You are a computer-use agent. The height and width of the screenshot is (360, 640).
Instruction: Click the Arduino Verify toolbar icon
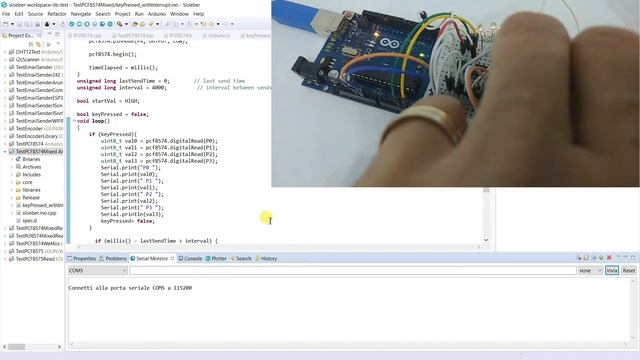71,24
